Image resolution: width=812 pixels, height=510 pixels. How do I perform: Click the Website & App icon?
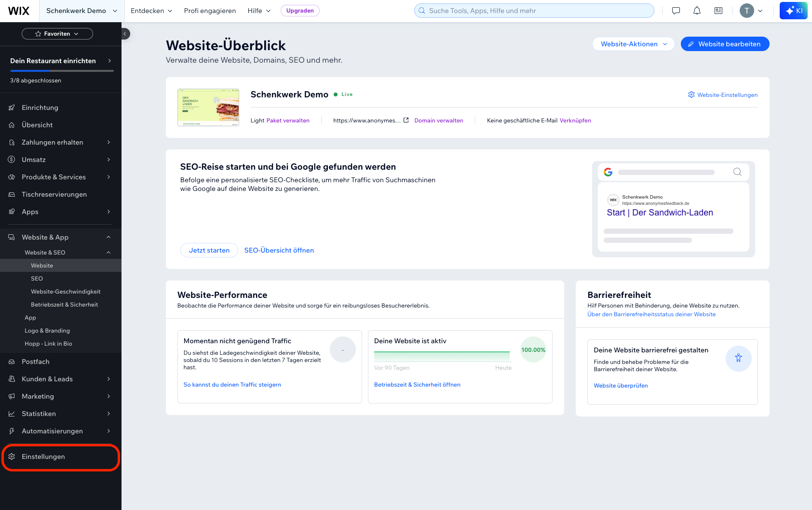[12, 237]
